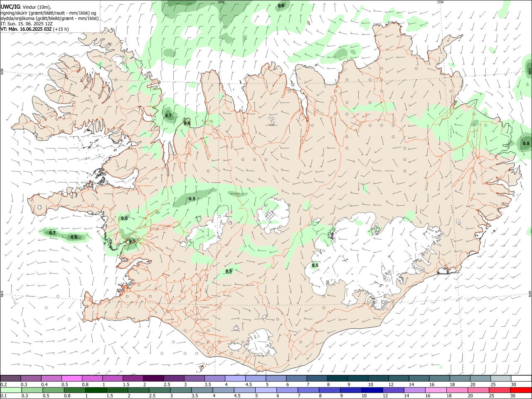Pick the darkest green swatch labeled 1, lower legend
Screen dimensions: 532x399
(96, 390)
